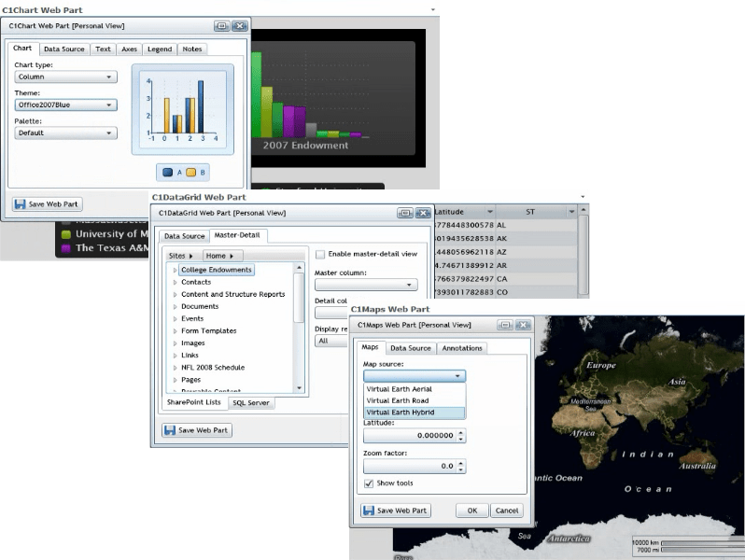Close the C1Maps Web Part dialog
This screenshot has width=745, height=560.
click(523, 325)
